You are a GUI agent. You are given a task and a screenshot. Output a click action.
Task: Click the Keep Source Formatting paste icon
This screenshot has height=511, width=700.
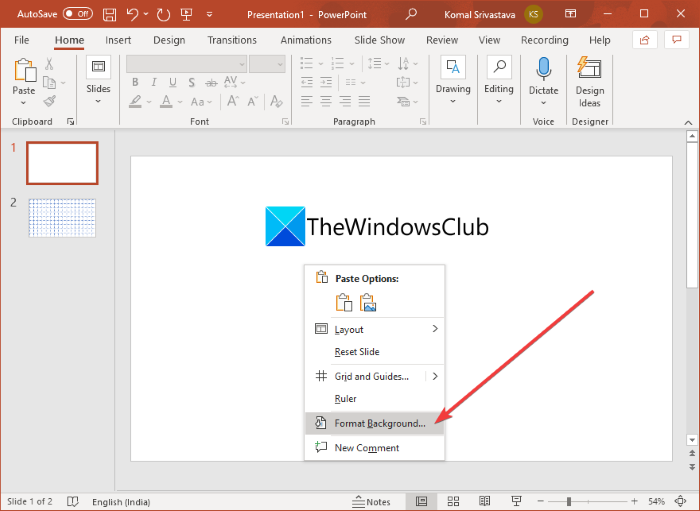(344, 303)
